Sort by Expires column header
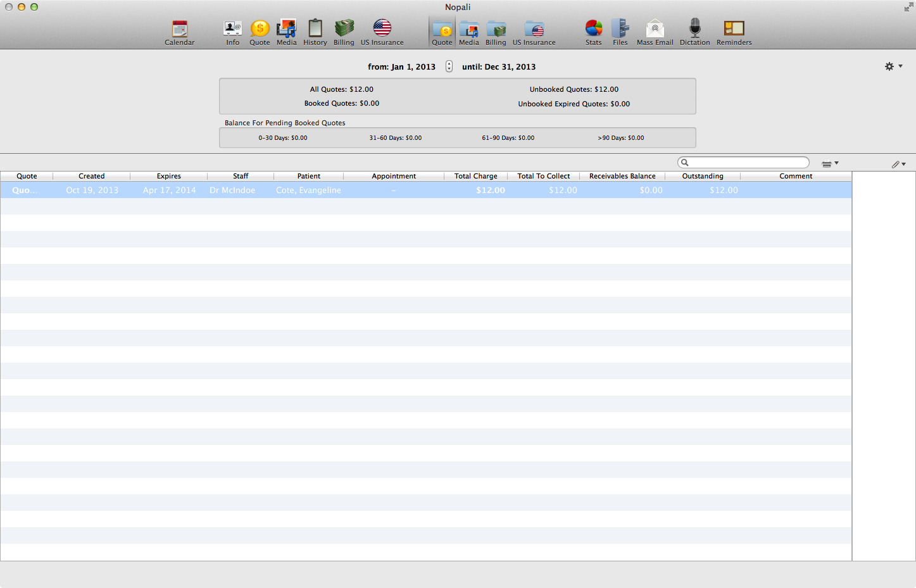This screenshot has height=588, width=916. [169, 176]
